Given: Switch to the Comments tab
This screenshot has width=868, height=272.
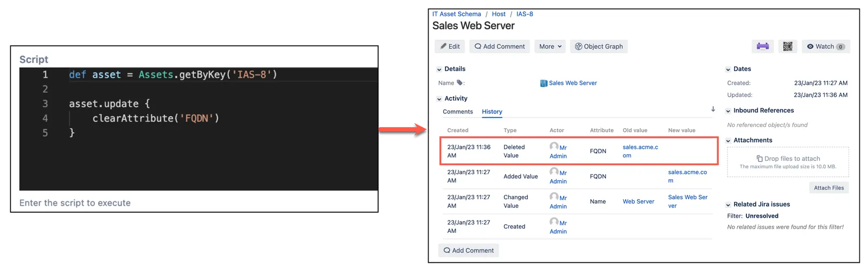Looking at the screenshot, I should 458,112.
